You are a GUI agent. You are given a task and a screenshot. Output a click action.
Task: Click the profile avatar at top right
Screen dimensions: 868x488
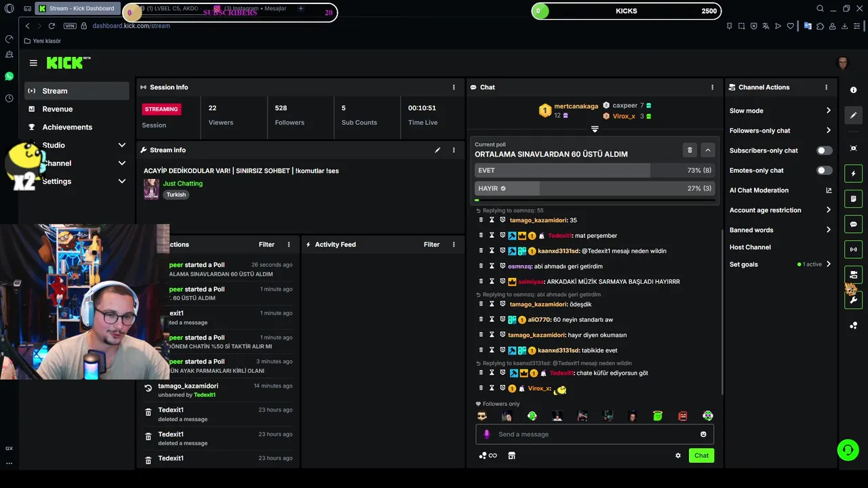(x=843, y=63)
